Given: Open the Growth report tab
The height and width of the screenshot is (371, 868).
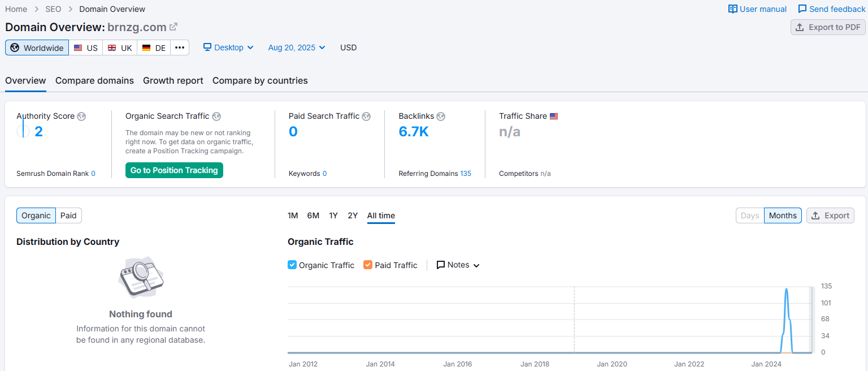Looking at the screenshot, I should click(173, 80).
